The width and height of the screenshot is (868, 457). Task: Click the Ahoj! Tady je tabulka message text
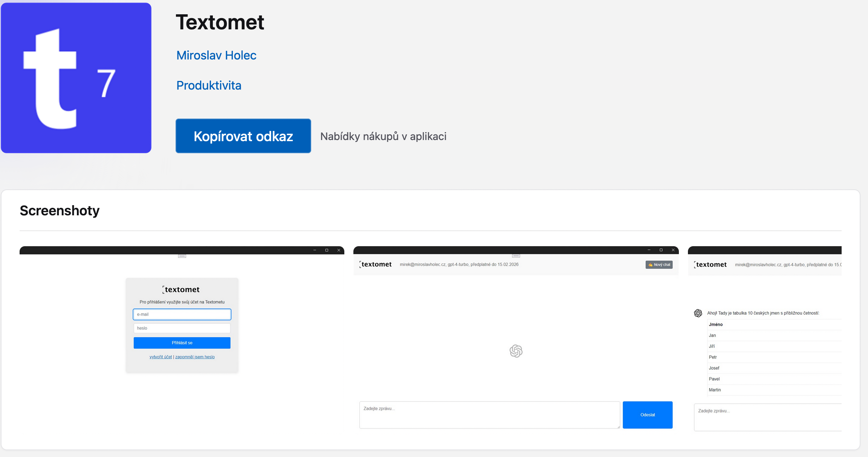763,313
